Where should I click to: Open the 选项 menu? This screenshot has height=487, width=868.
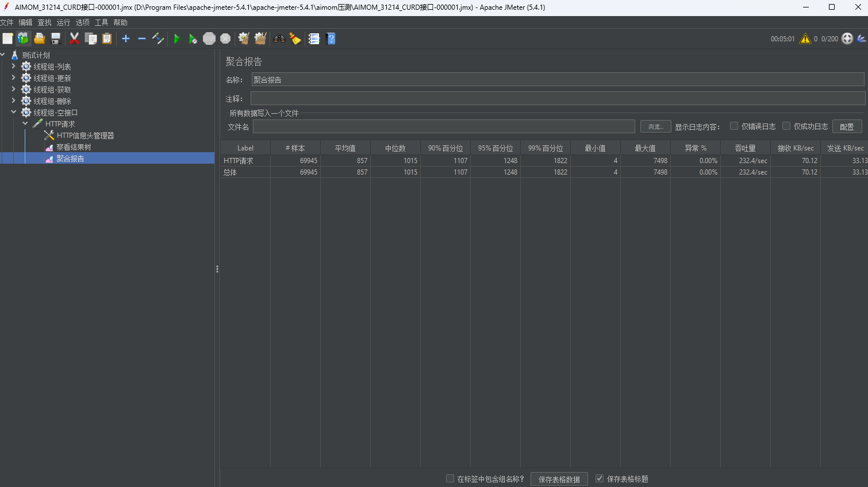coord(82,22)
